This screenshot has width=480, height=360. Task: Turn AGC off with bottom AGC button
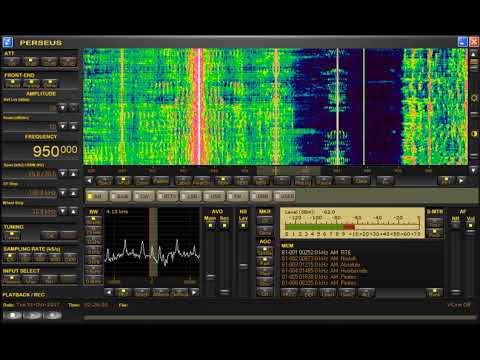click(265, 292)
